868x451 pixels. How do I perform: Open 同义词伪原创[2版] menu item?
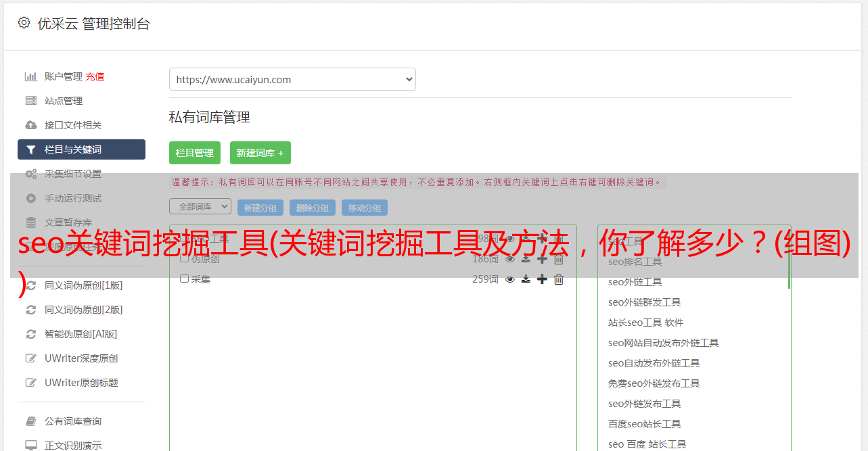click(84, 310)
